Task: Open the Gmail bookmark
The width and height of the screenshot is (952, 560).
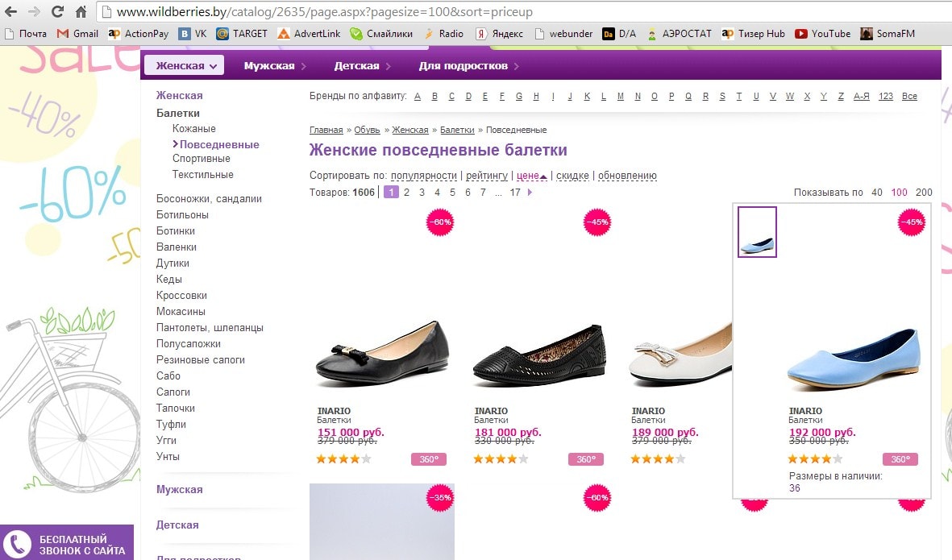Action: pyautogui.click(x=77, y=34)
